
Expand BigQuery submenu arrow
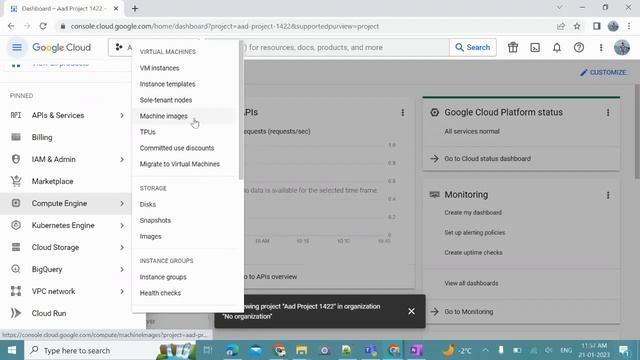click(x=122, y=269)
